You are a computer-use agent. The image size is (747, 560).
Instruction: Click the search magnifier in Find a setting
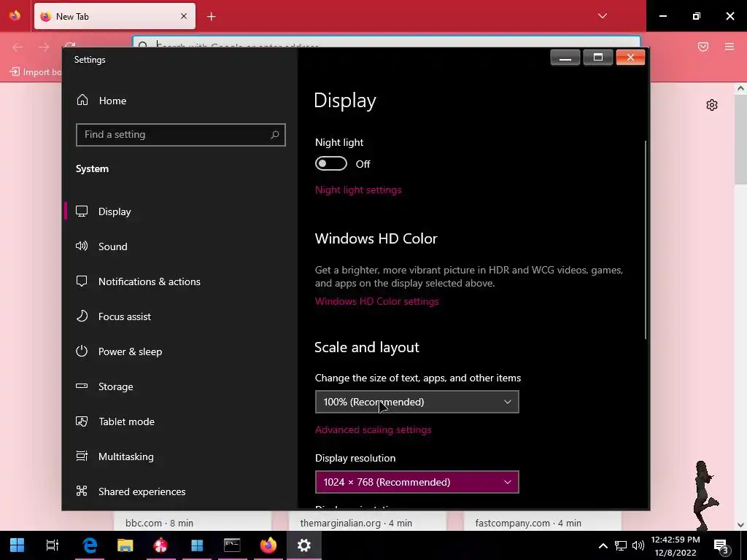tap(275, 135)
